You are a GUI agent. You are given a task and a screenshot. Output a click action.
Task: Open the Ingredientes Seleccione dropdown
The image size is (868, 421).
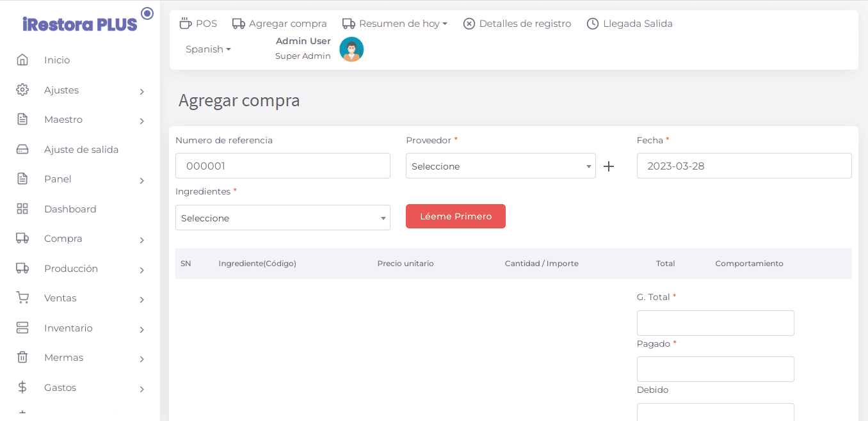click(x=282, y=218)
